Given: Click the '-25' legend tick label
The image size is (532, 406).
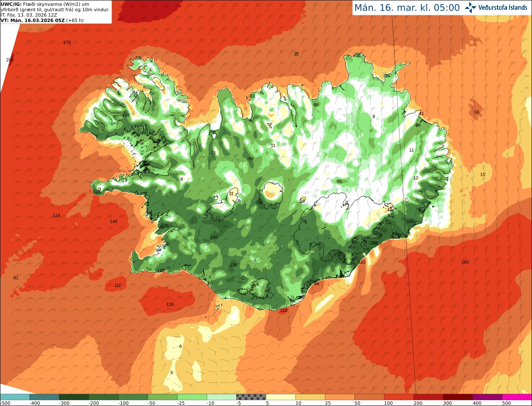Looking at the screenshot, I should pos(182,403).
